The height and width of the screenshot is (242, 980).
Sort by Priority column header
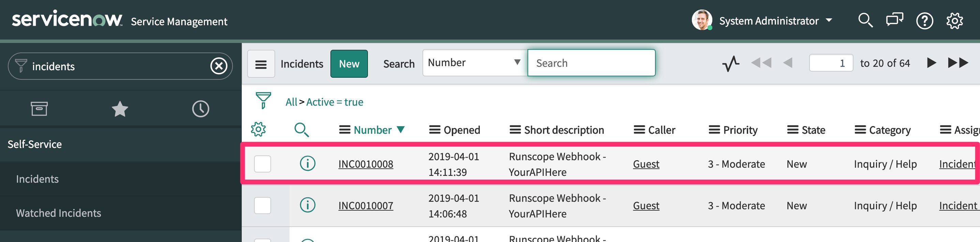pyautogui.click(x=740, y=130)
